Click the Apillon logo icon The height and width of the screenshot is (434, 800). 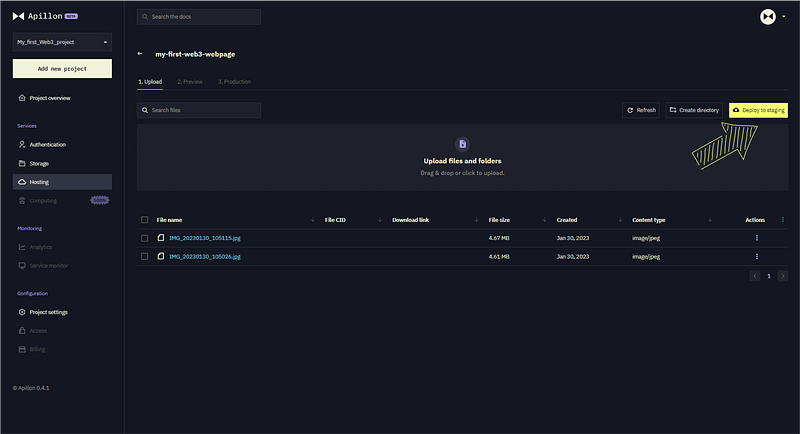point(18,16)
